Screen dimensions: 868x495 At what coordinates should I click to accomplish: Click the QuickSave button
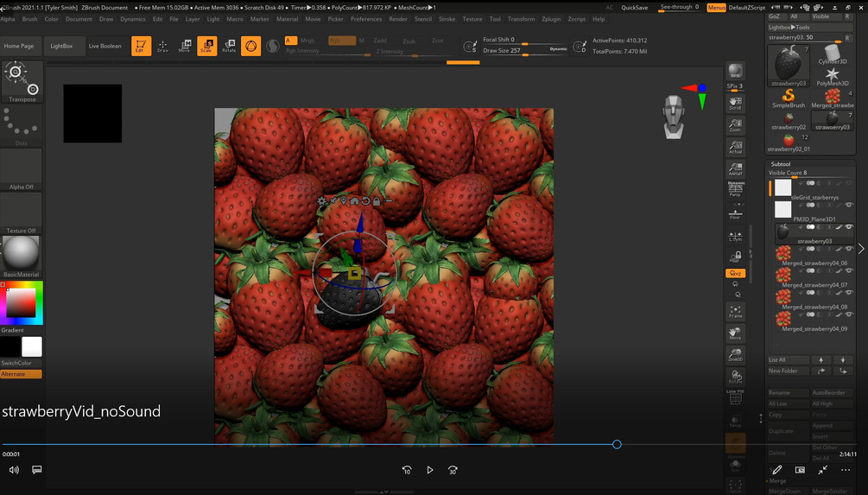[x=635, y=8]
